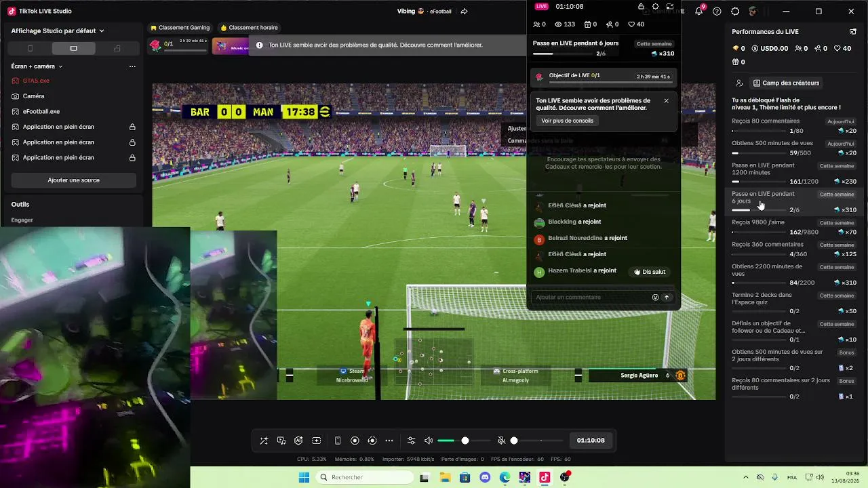The width and height of the screenshot is (868, 488).
Task: Open the purple music promo banner
Action: [x=231, y=45]
